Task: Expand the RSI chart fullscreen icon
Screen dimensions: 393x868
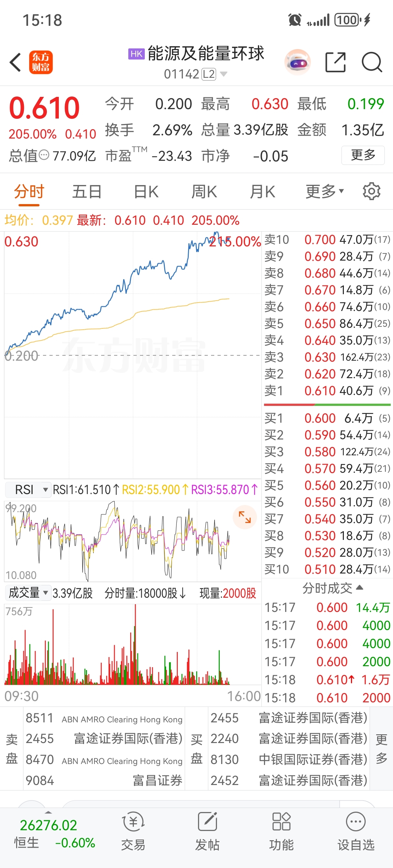Action: pyautogui.click(x=245, y=517)
